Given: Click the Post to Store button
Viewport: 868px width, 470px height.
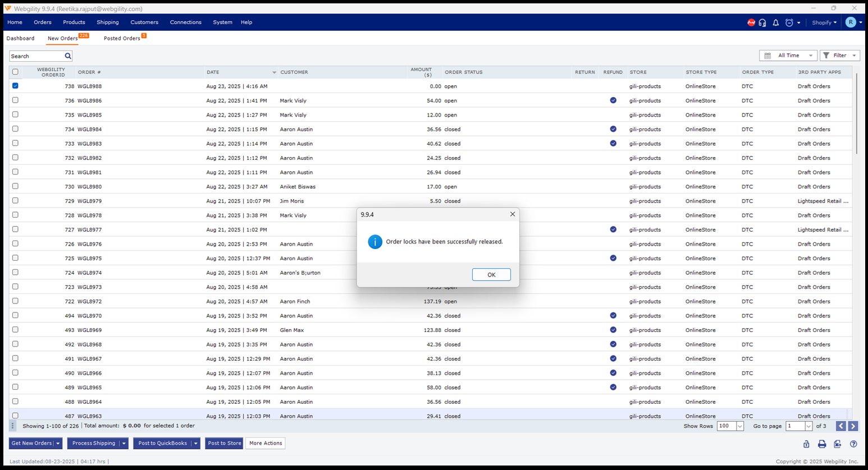Looking at the screenshot, I should (x=224, y=443).
